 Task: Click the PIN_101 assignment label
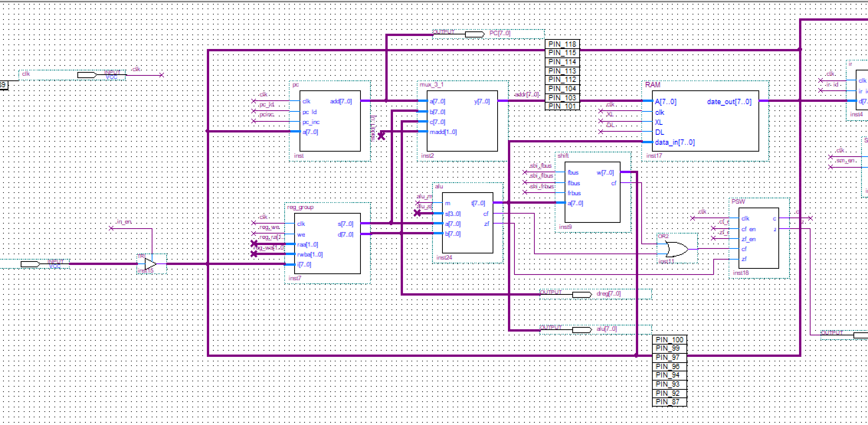562,106
